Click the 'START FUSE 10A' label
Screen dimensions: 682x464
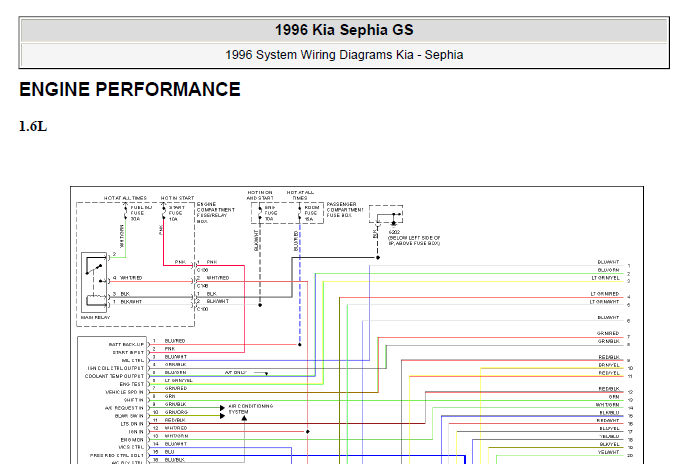pos(177,213)
